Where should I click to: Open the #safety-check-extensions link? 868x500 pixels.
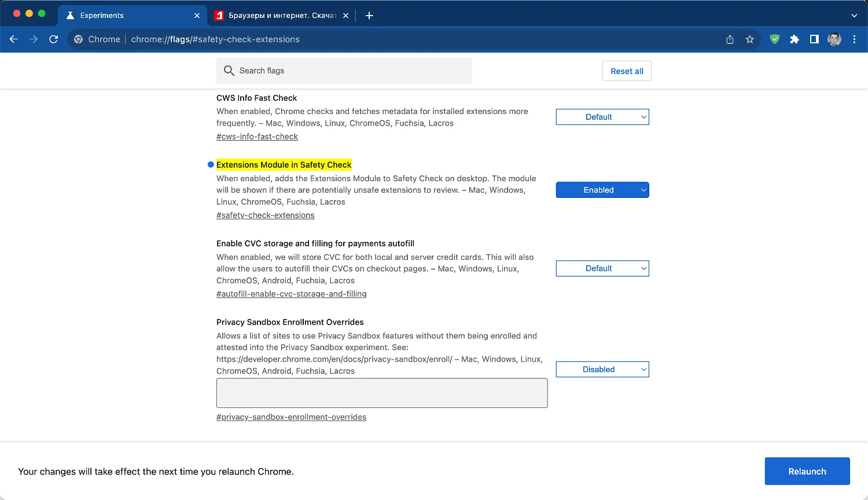(x=266, y=215)
